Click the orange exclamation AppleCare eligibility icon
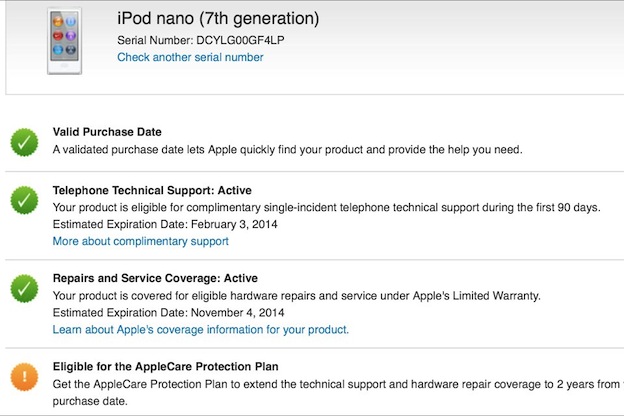Viewport: 624px width, 416px height. tap(25, 376)
